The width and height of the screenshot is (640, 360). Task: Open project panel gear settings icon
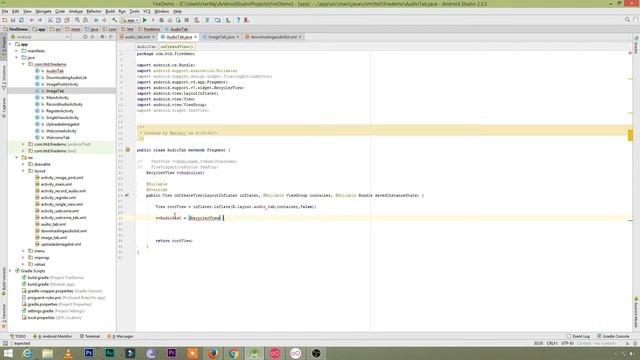pos(102,37)
